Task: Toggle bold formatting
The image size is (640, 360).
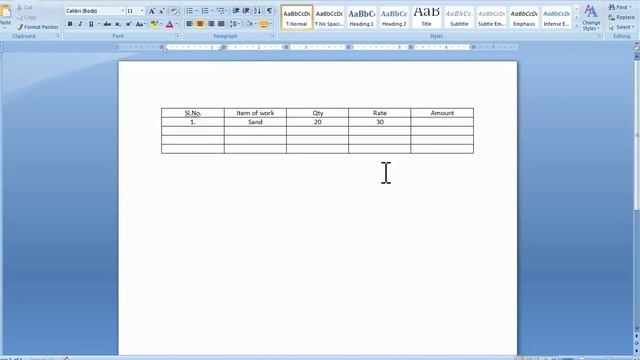Action: pos(70,24)
